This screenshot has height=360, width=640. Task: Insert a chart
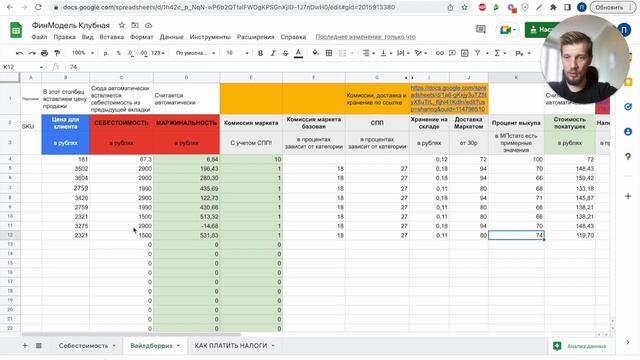coord(464,53)
